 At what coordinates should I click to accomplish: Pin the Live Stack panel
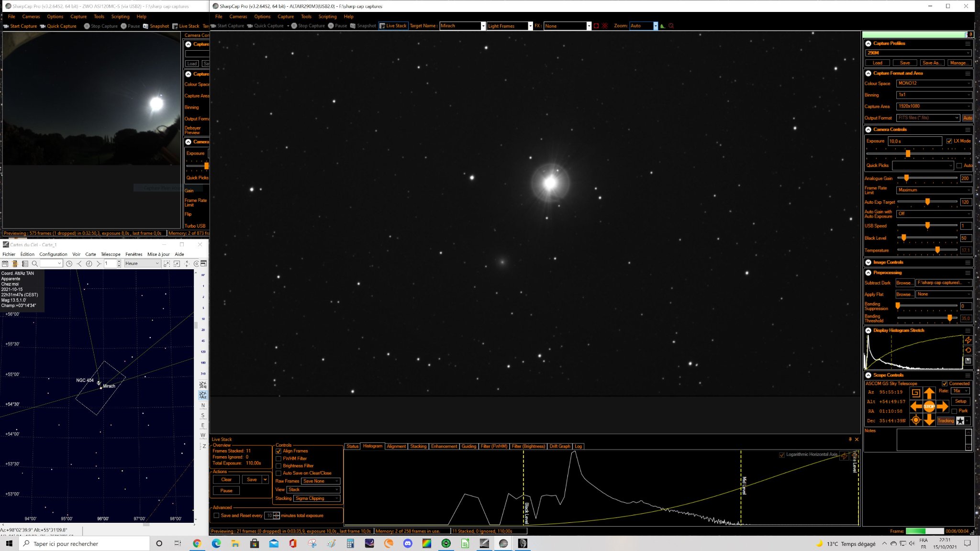[850, 439]
